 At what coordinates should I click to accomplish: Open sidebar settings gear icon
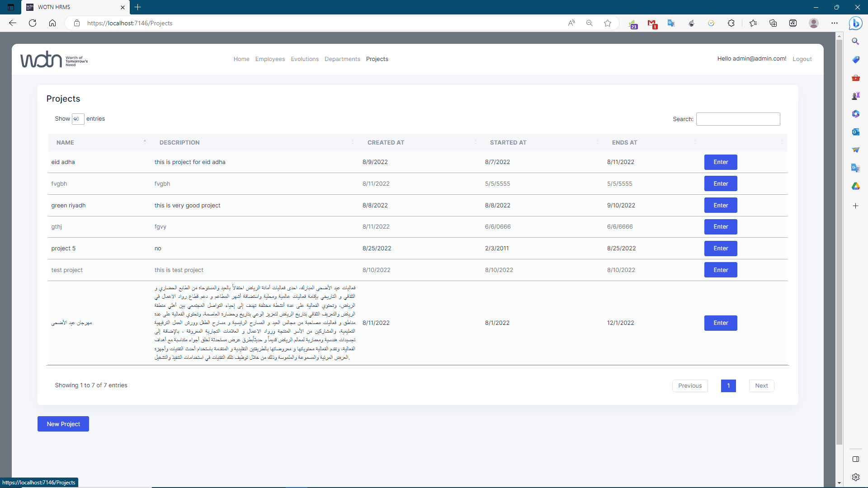click(855, 477)
